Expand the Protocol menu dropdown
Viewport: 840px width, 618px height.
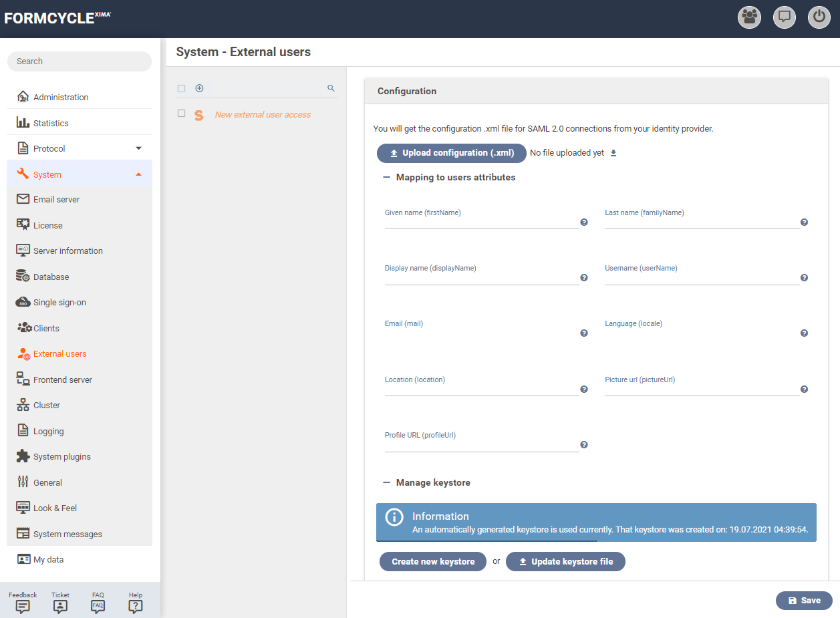click(x=138, y=148)
